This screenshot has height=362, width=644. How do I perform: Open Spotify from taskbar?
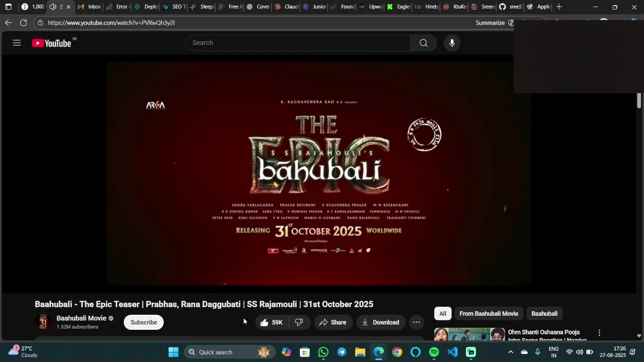click(434, 352)
